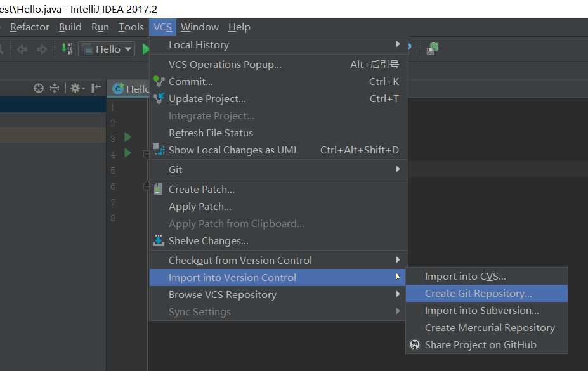This screenshot has height=371, width=588.
Task: Click the Forward navigation arrow in toolbar
Action: [42, 49]
